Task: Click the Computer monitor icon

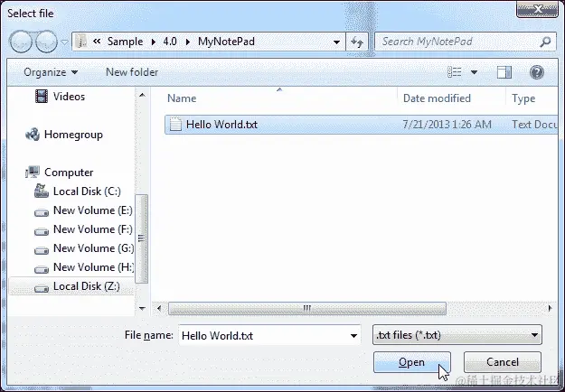Action: click(33, 173)
